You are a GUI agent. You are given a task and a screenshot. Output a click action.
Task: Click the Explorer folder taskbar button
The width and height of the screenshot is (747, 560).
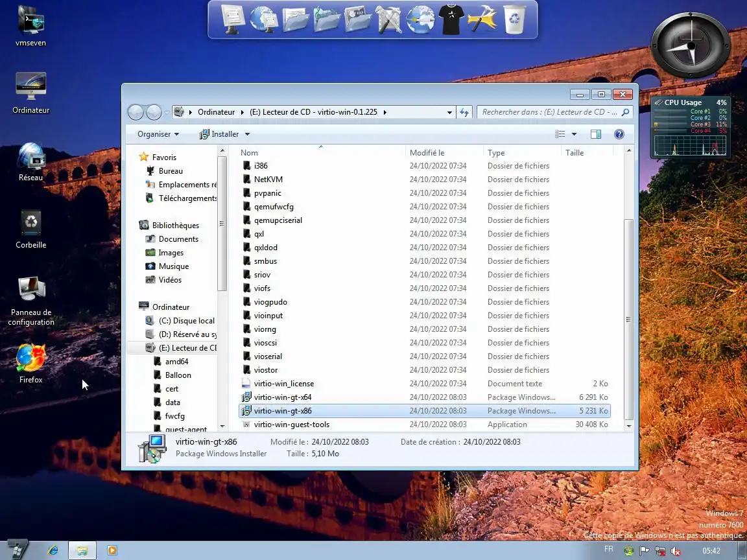pos(82,550)
